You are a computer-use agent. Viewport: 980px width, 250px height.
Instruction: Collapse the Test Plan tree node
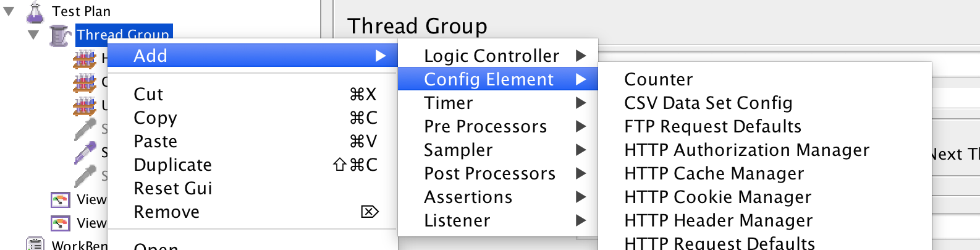pyautogui.click(x=9, y=12)
